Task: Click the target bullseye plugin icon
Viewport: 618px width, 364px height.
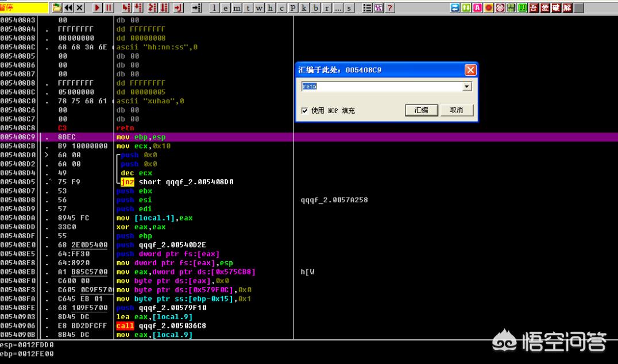Action: click(500, 7)
